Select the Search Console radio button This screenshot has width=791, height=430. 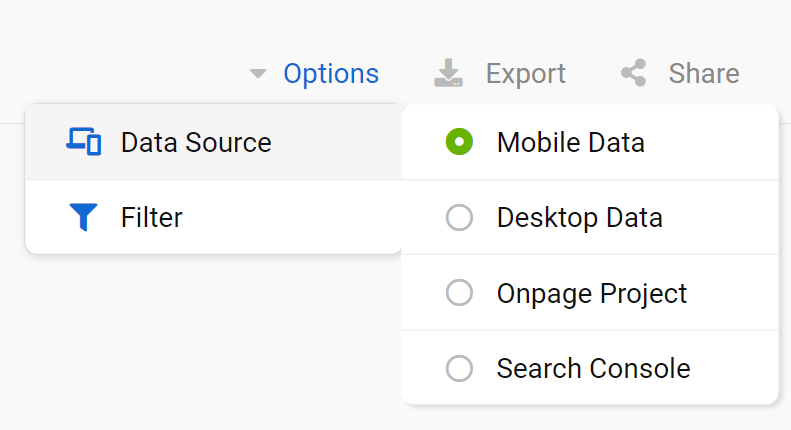(459, 368)
